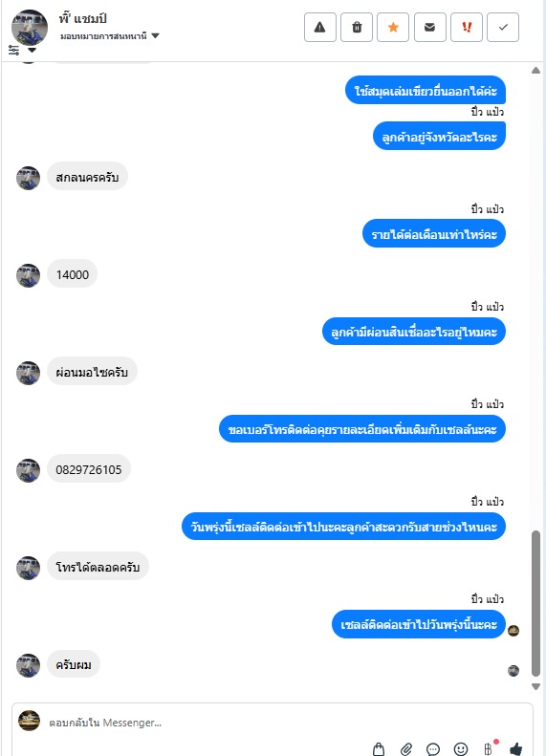Click the พี่ แชมป์ contact name
This screenshot has width=546, height=756.
click(x=83, y=19)
